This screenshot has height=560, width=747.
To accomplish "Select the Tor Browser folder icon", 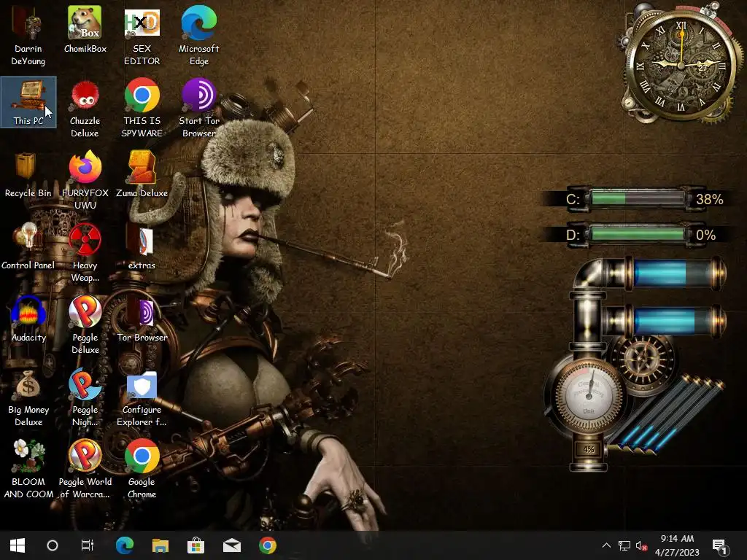I will pos(142,319).
